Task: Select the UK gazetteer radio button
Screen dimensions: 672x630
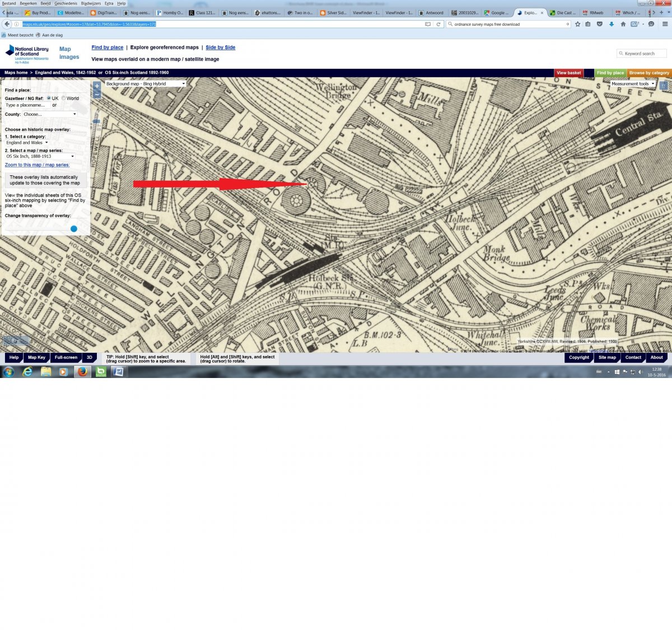Action: 49,98
